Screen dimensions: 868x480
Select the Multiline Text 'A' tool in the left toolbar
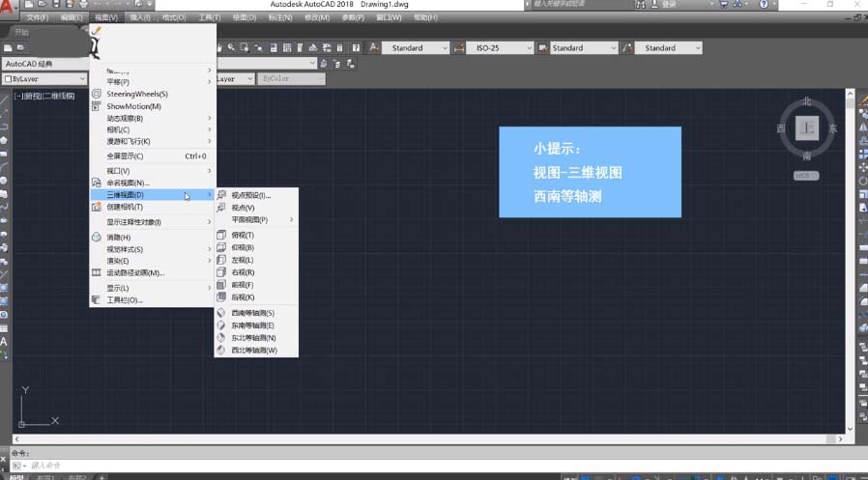pyautogui.click(x=4, y=342)
